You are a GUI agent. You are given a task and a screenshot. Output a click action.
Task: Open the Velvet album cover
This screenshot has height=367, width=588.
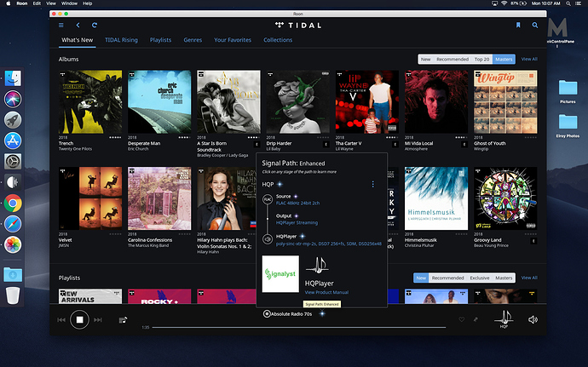coord(90,198)
